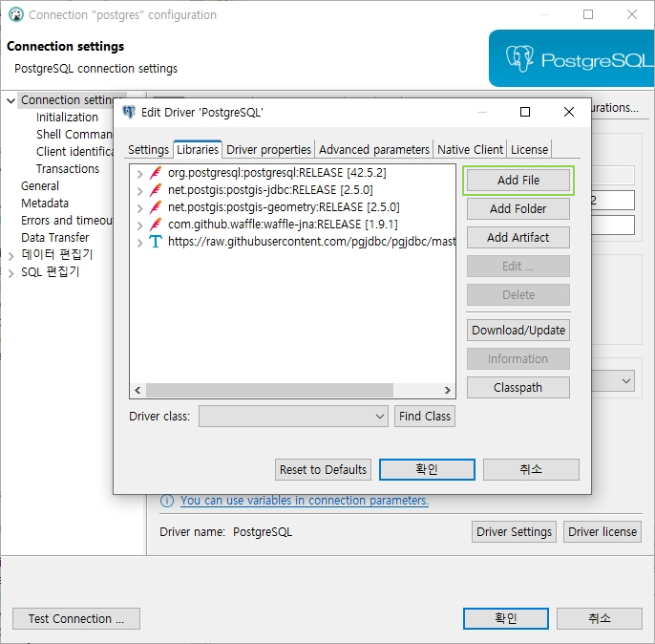Click the Edit Driver dialog elephant icon
Image resolution: width=655 pixels, height=644 pixels.
point(129,112)
